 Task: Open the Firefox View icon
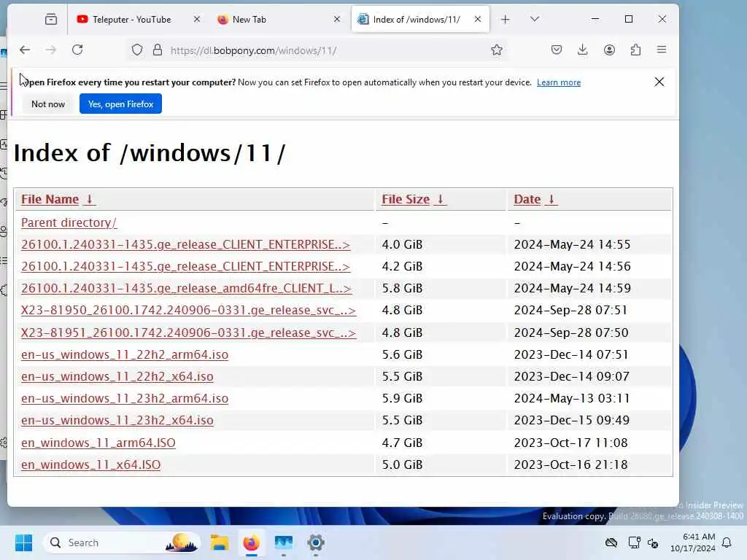pos(51,20)
